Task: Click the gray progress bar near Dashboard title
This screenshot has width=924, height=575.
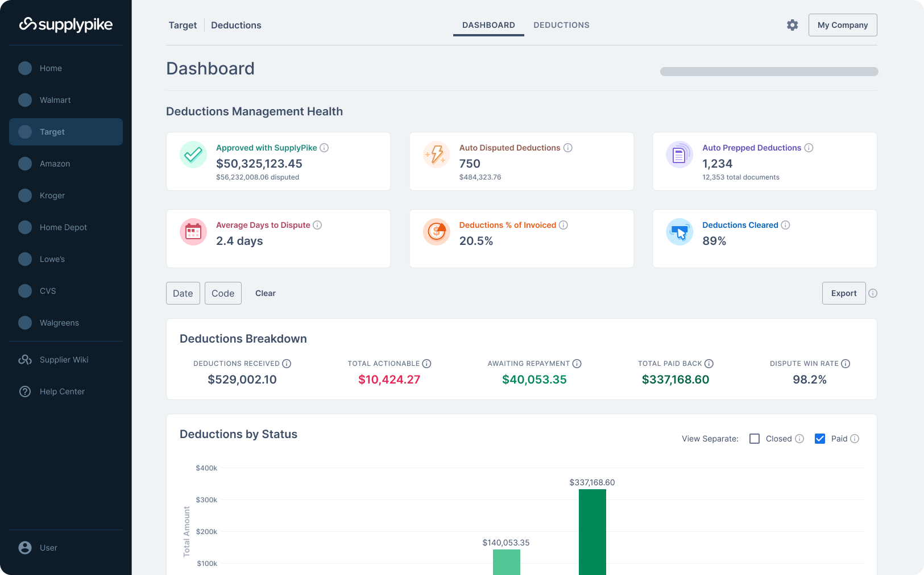Action: point(769,72)
